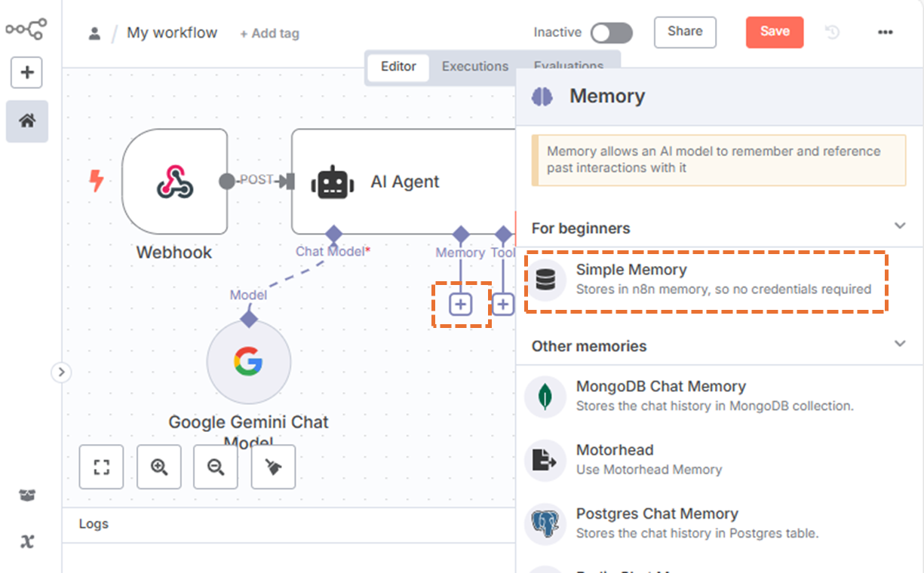Viewport: 924px width, 573px height.
Task: Click the Simple Memory database icon
Action: tap(545, 280)
